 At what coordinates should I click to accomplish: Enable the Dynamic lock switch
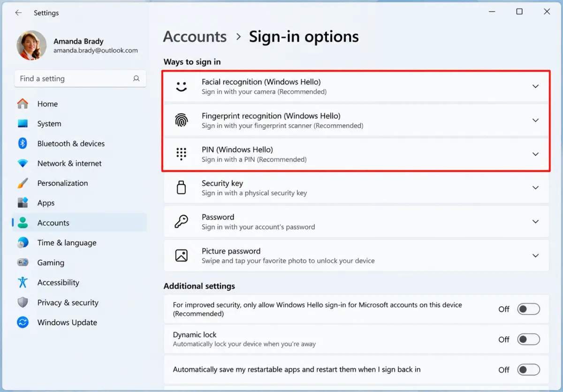pyautogui.click(x=528, y=339)
